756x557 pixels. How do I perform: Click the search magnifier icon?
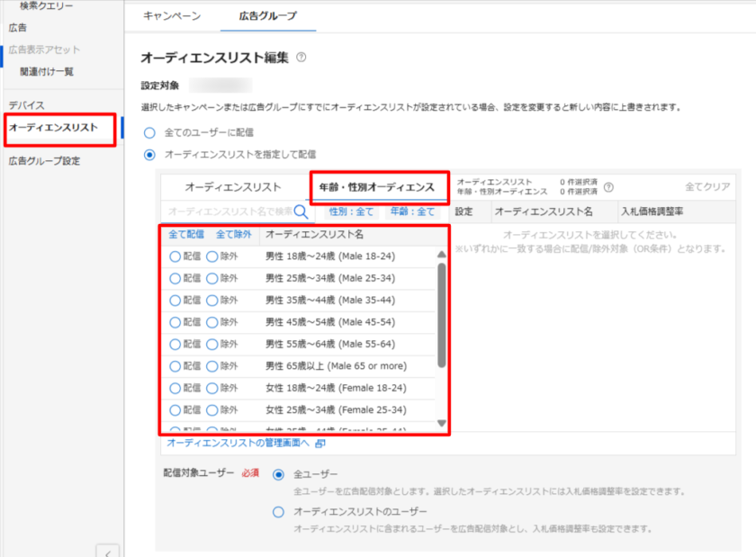301,211
